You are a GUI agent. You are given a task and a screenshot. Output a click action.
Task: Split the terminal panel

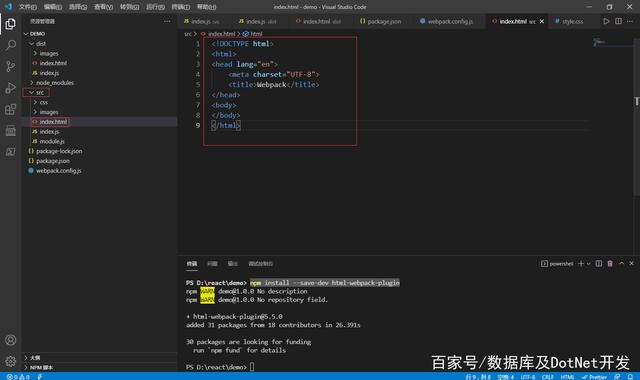coord(598,264)
